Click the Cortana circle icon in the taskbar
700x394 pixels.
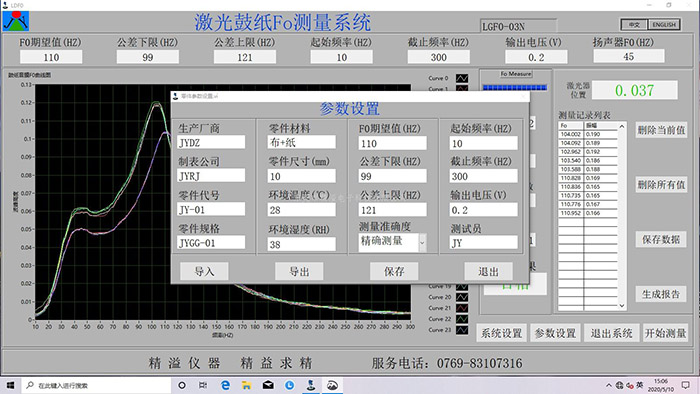coord(182,385)
